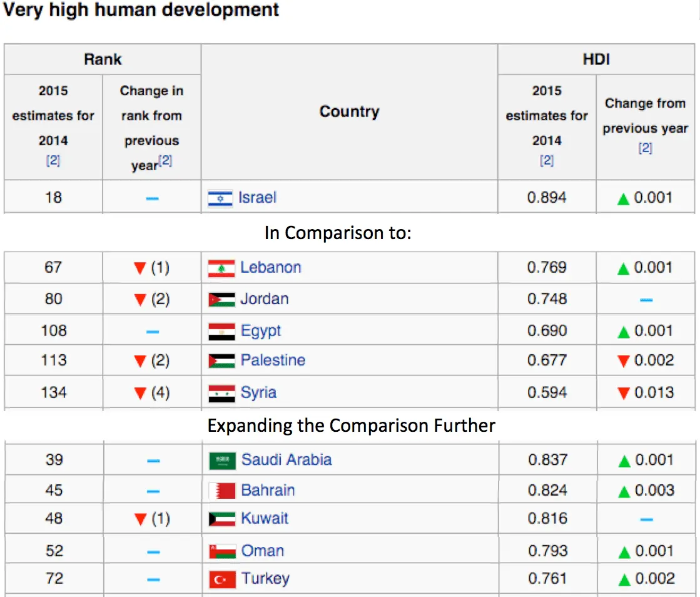Click the Syria flag icon

pyautogui.click(x=221, y=394)
